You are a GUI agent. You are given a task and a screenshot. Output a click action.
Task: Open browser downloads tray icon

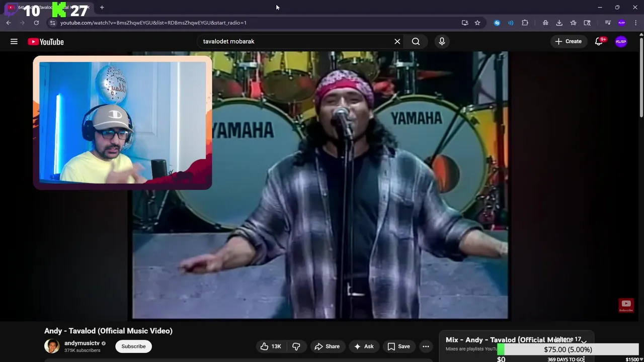[559, 23]
